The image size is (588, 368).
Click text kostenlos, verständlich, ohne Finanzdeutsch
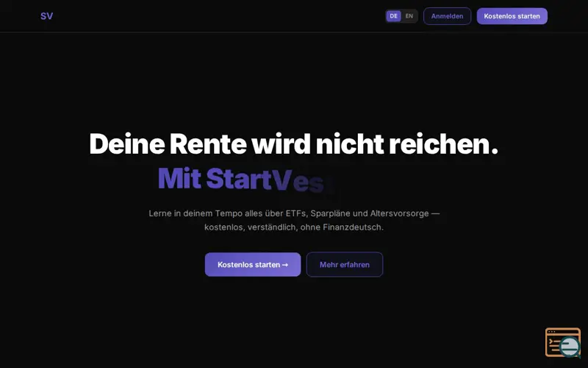294,227
